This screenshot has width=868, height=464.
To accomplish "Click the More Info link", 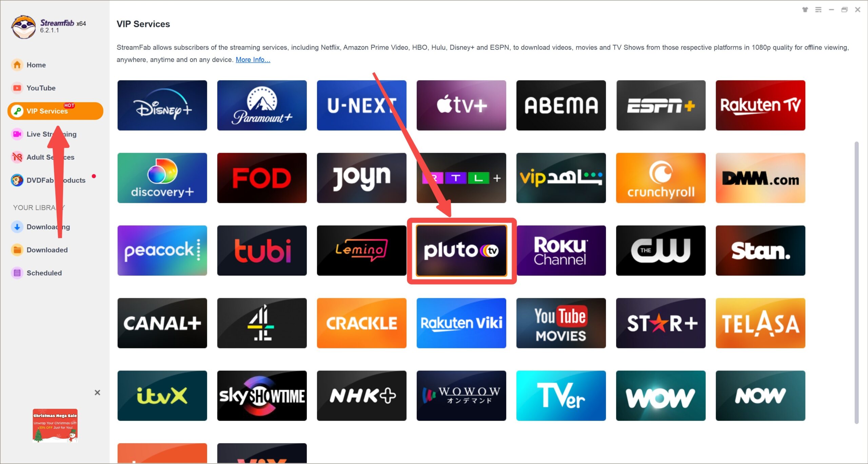I will pyautogui.click(x=253, y=60).
